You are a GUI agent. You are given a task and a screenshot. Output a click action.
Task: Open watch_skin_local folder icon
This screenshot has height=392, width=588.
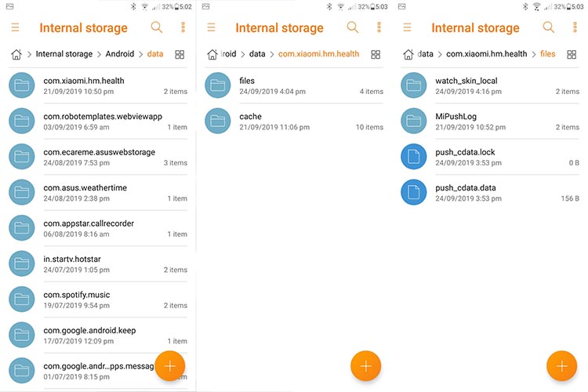[414, 85]
